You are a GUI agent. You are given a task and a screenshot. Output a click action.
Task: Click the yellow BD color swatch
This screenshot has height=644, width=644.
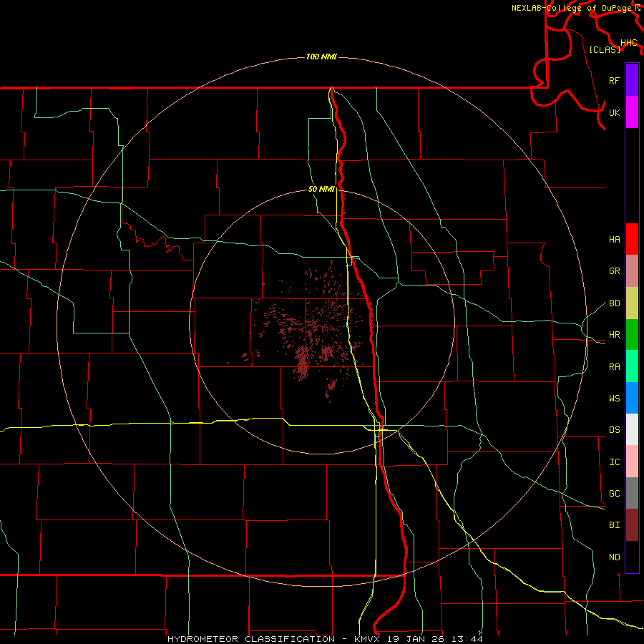[x=632, y=303]
